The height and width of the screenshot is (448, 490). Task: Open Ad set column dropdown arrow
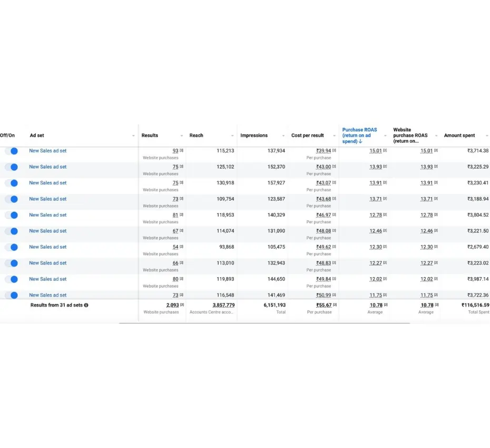point(133,135)
